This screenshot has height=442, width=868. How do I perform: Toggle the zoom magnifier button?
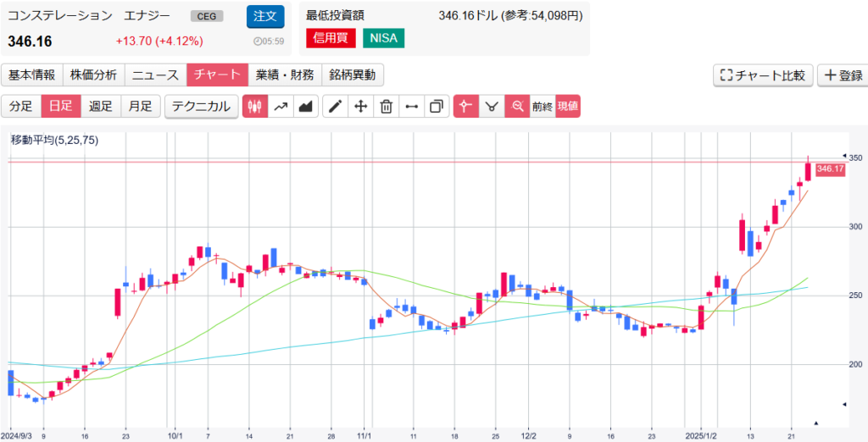pos(516,107)
